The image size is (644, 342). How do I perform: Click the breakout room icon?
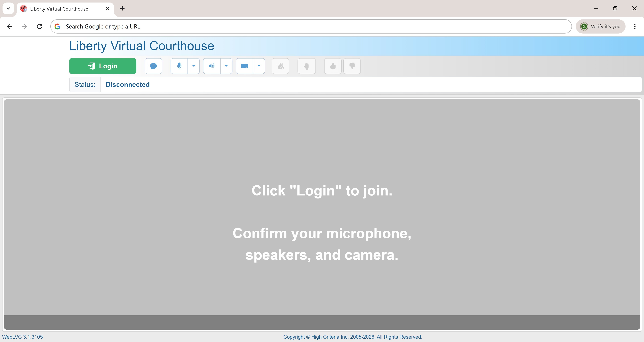pyautogui.click(x=281, y=66)
